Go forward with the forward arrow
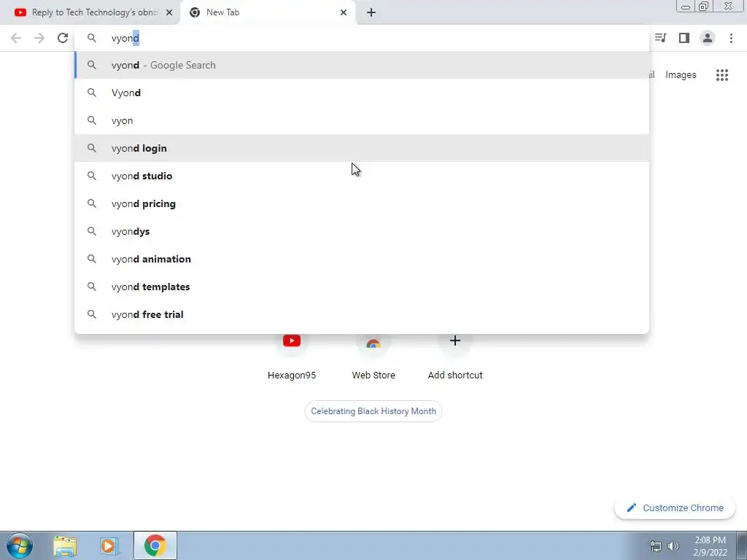Viewport: 747px width, 560px height. pos(39,38)
